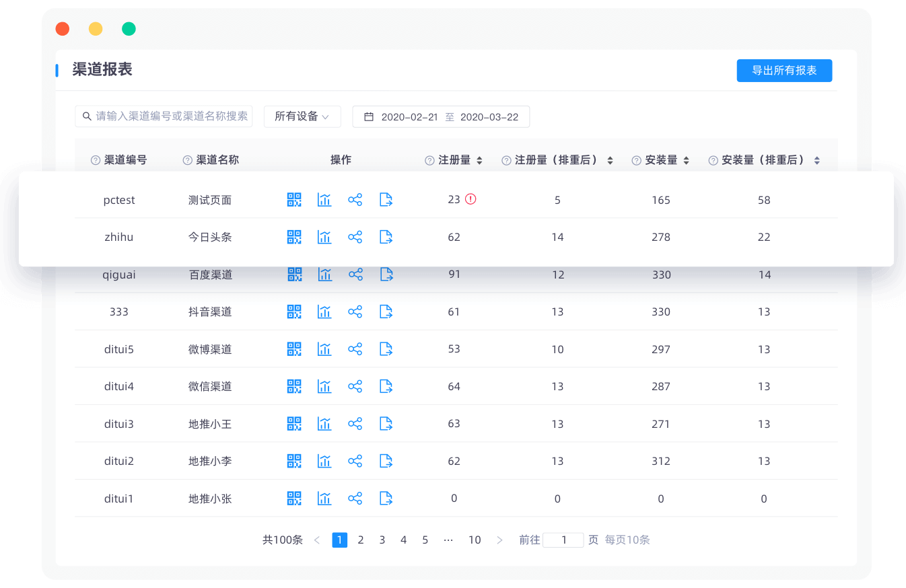
Task: Click the 百度渠道 channel name
Action: coord(211,274)
